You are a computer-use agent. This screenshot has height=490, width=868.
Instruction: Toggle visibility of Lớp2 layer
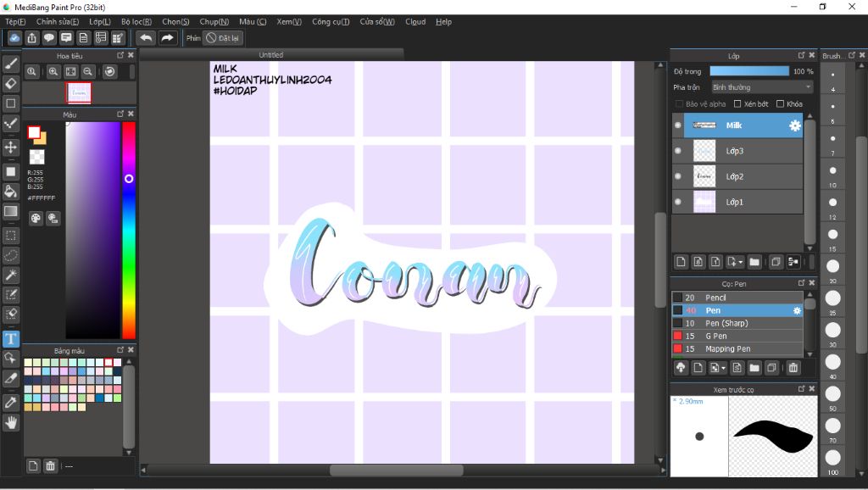[678, 176]
